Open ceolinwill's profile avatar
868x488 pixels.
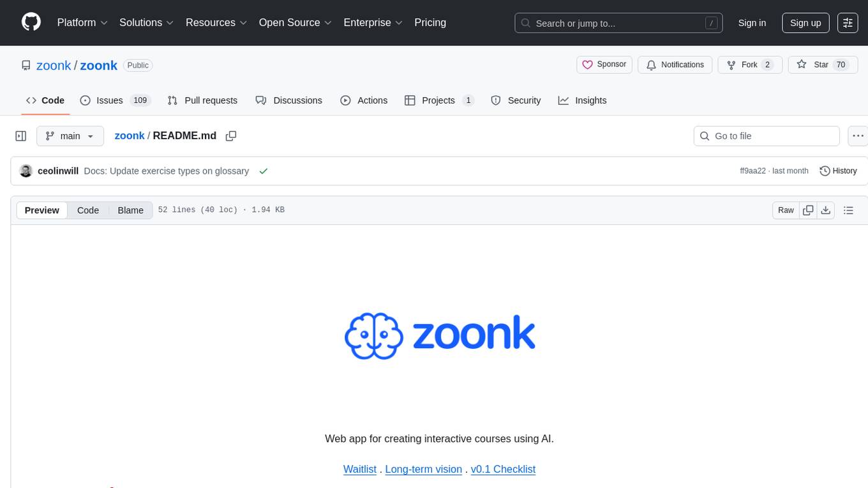pyautogui.click(x=26, y=171)
